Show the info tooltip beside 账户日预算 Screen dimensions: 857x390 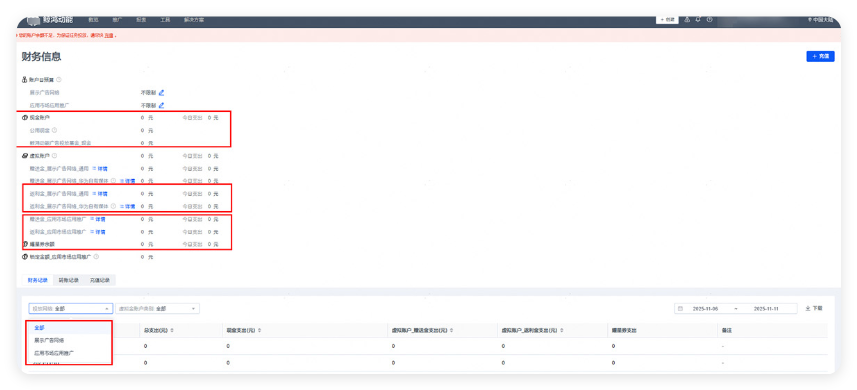pos(58,80)
